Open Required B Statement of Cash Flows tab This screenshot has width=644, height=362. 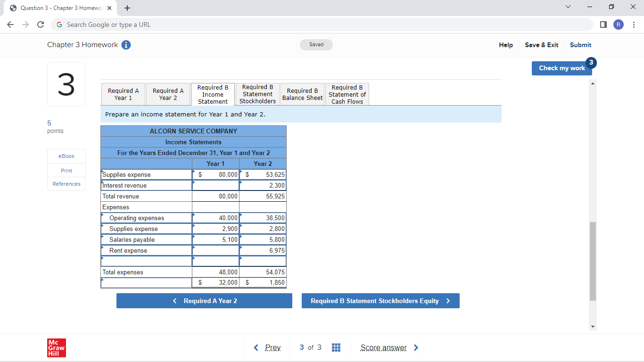pyautogui.click(x=347, y=94)
